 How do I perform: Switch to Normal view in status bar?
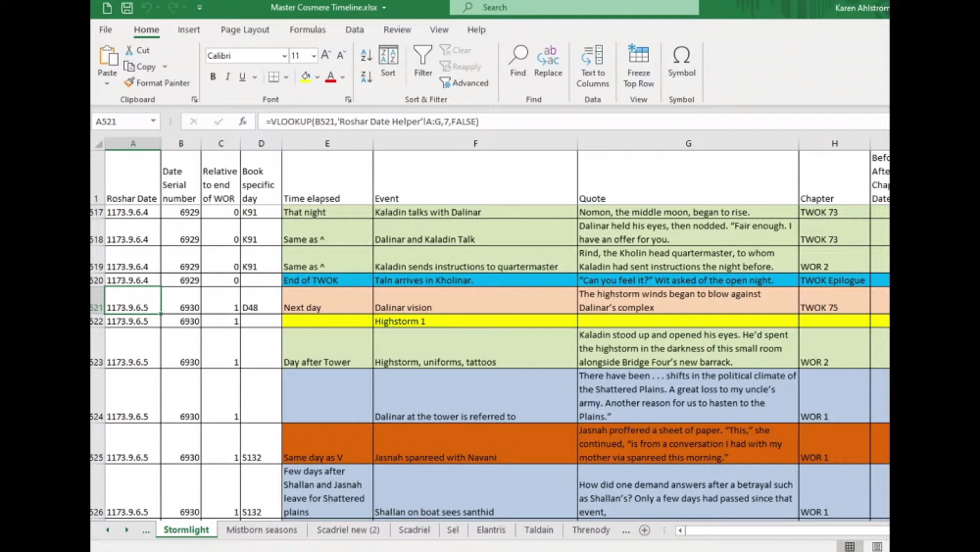click(850, 546)
